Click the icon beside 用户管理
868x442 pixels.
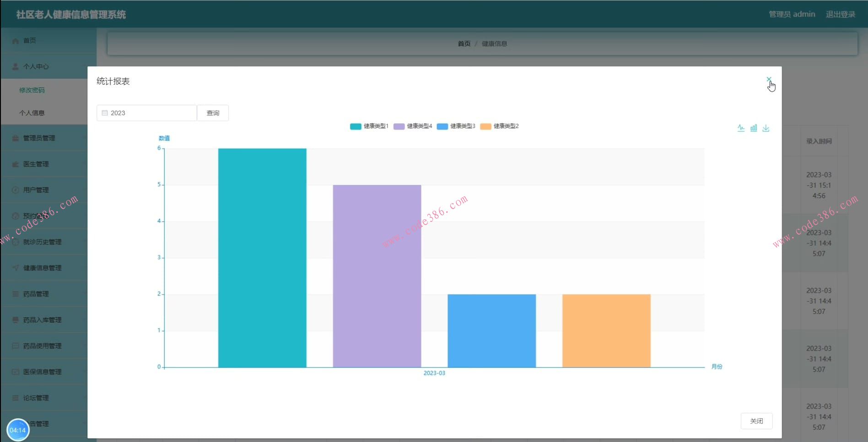(15, 190)
